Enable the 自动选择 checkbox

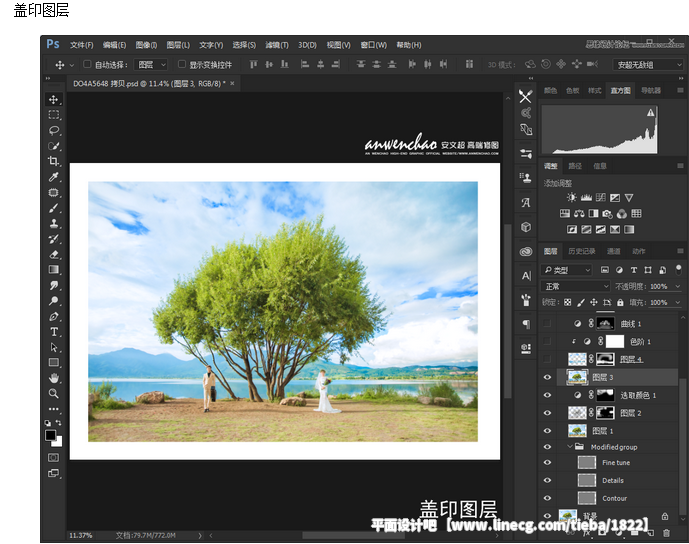[87, 64]
